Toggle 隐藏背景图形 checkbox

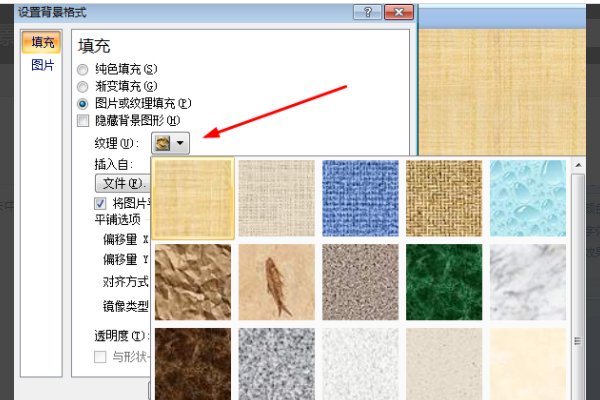coord(83,121)
